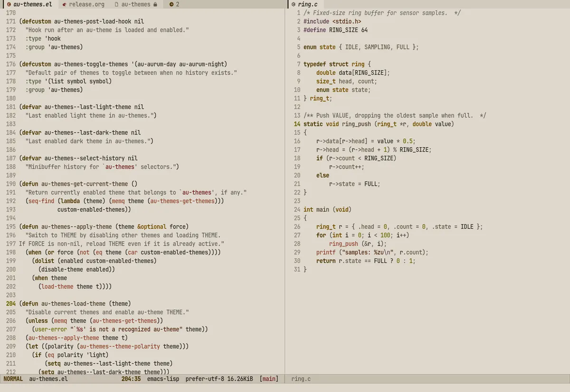This screenshot has width=570, height=392.
Task: Click au-themes--select-history on line 187
Action: pos(85,158)
